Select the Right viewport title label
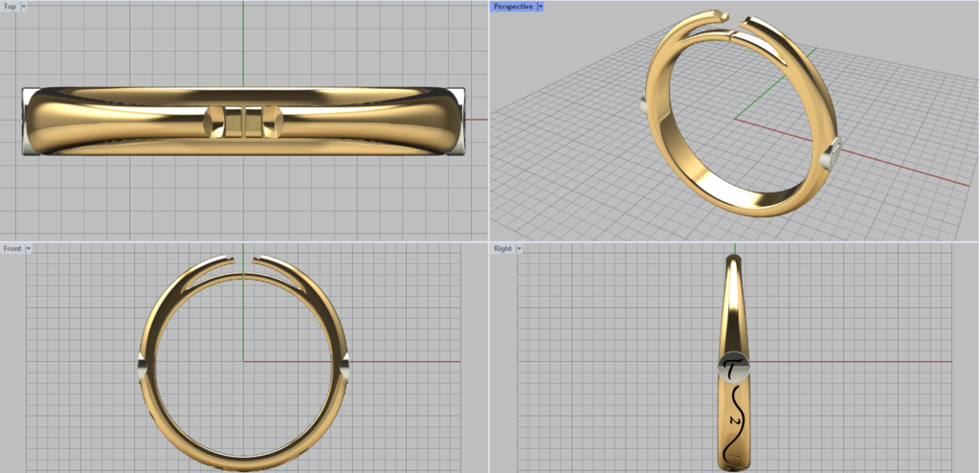The image size is (980, 473). click(502, 249)
